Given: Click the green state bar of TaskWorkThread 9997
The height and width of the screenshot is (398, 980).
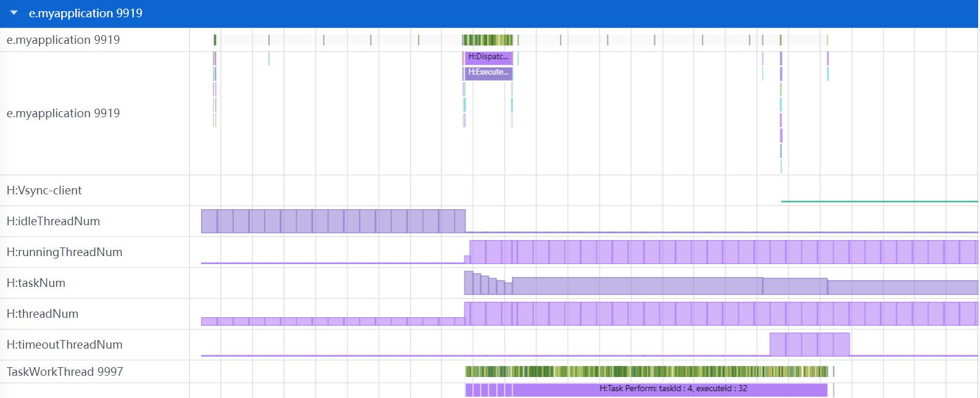Looking at the screenshot, I should click(648, 371).
